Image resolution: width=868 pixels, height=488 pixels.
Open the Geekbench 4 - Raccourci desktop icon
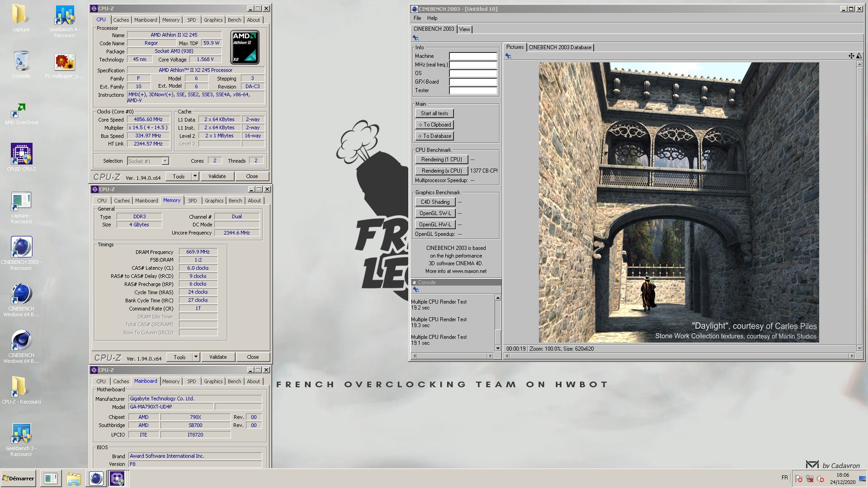[65, 22]
